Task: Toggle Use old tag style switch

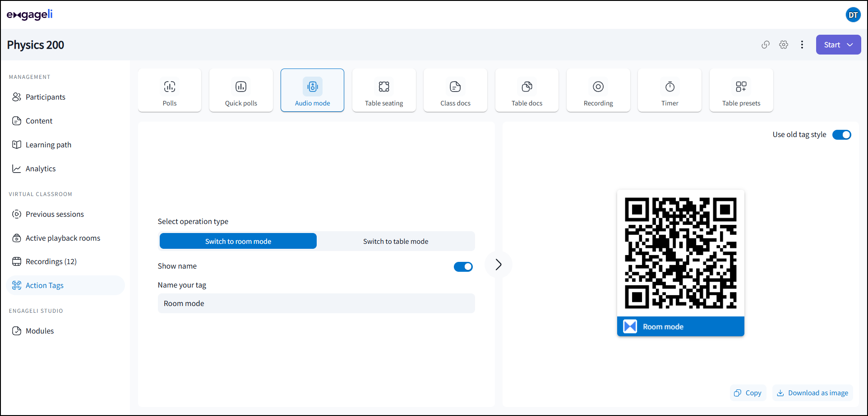Action: point(842,135)
